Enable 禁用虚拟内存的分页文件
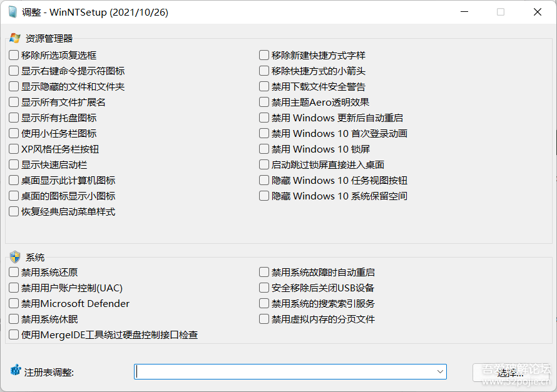The image size is (557, 392). [x=264, y=319]
